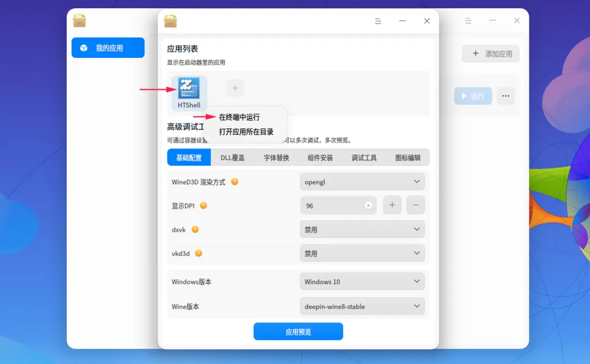The height and width of the screenshot is (364, 590).
Task: Open WineD3D 渲染方式 opengl dropdown
Action: (x=362, y=182)
